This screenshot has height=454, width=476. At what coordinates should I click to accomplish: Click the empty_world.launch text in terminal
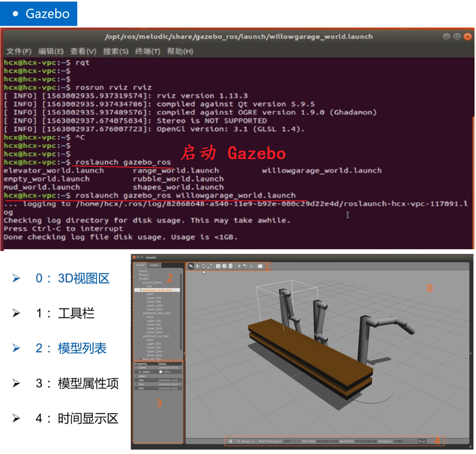[x=46, y=179]
